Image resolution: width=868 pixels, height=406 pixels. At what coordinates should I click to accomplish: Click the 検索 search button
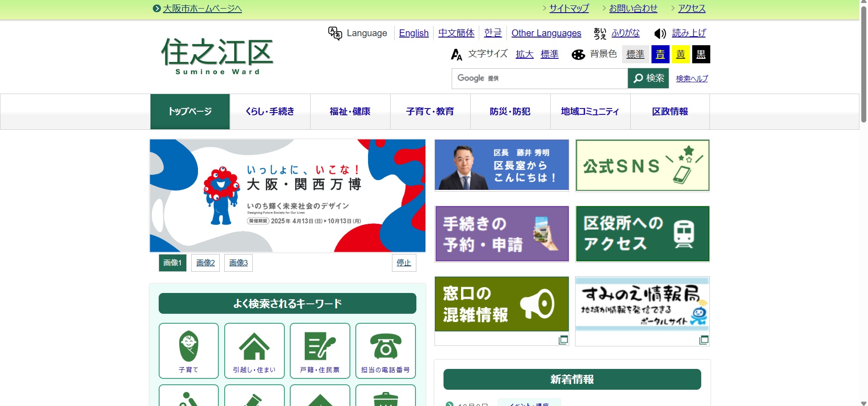648,78
